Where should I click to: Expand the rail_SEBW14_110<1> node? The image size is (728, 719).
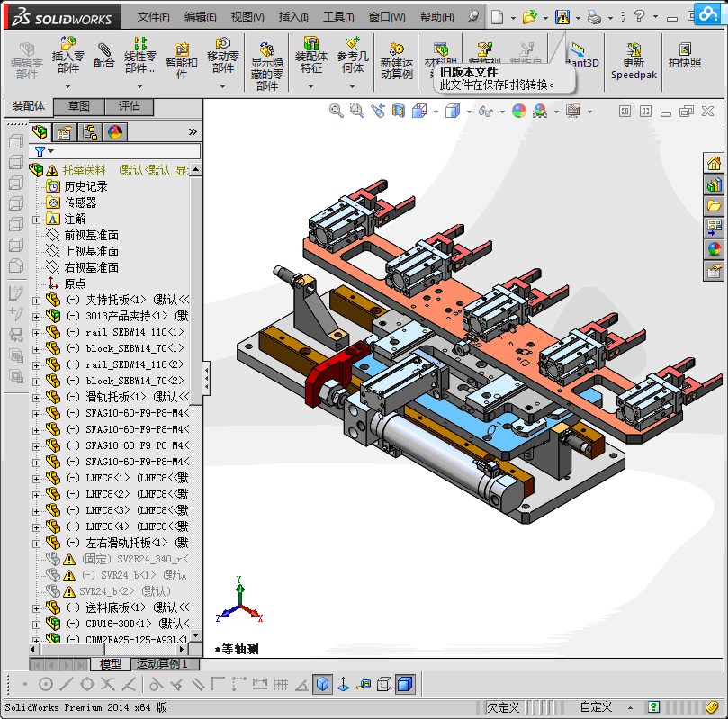tap(36, 333)
